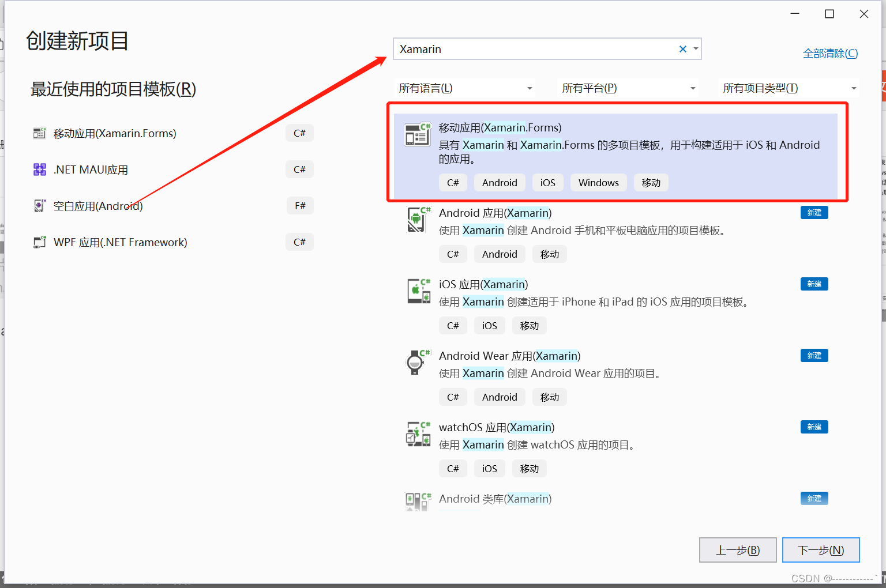Click the 上一步(B) back button
Screen dimensions: 886x588
[x=738, y=550]
